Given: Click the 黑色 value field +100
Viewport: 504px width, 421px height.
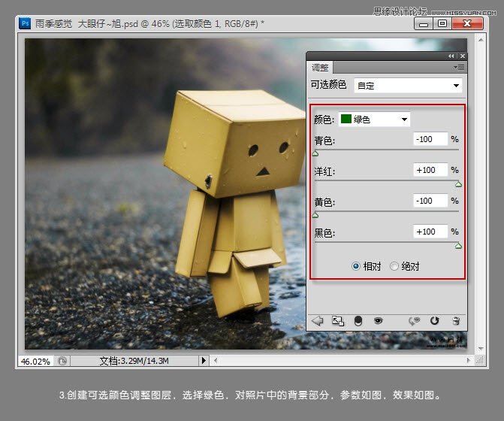Looking at the screenshot, I should 430,232.
